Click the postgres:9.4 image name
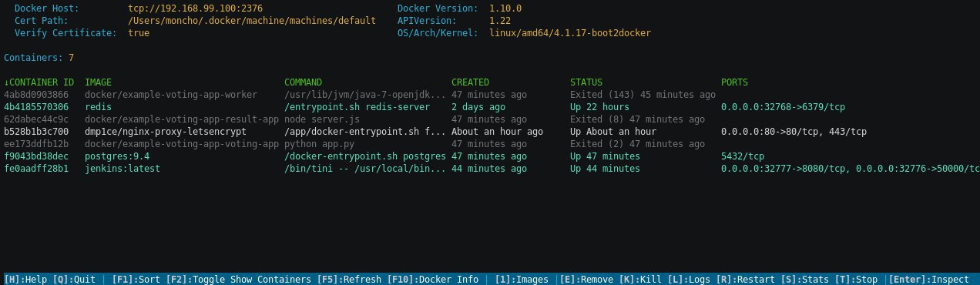The width and height of the screenshot is (980, 285). click(117, 156)
